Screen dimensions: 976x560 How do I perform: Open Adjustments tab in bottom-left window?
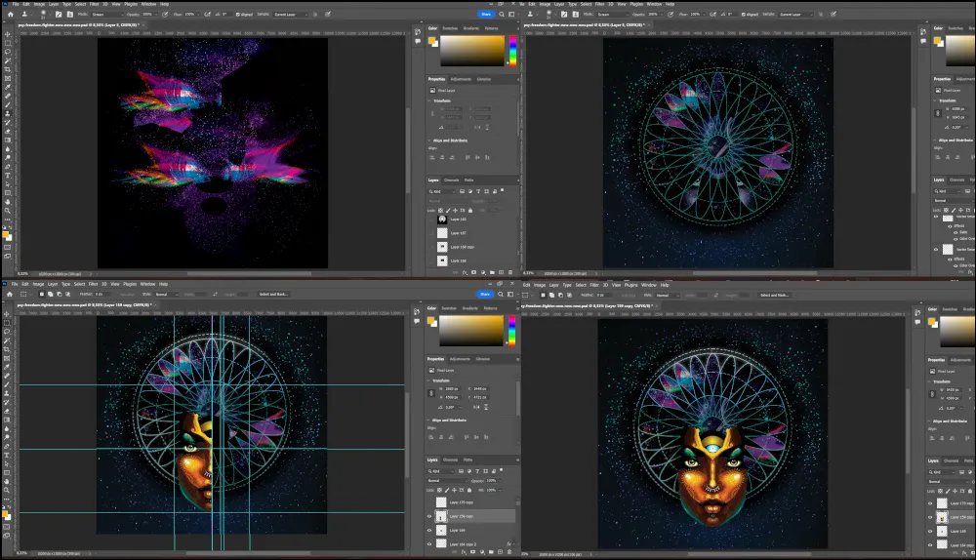pos(460,359)
